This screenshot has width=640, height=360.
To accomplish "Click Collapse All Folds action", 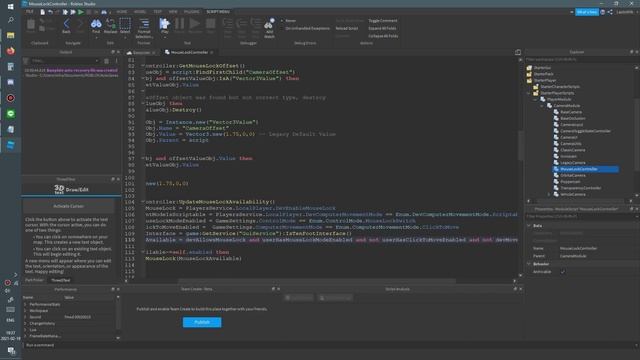I will pyautogui.click(x=383, y=36).
